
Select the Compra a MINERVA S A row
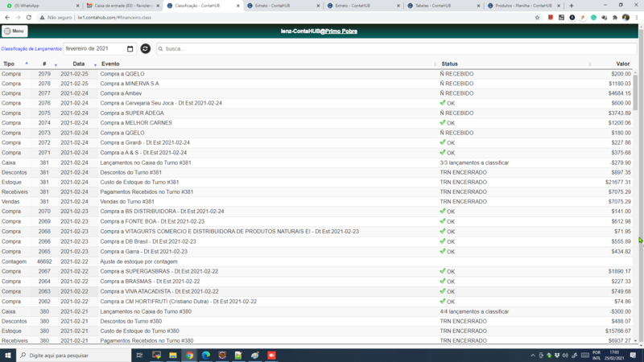tap(316, 84)
